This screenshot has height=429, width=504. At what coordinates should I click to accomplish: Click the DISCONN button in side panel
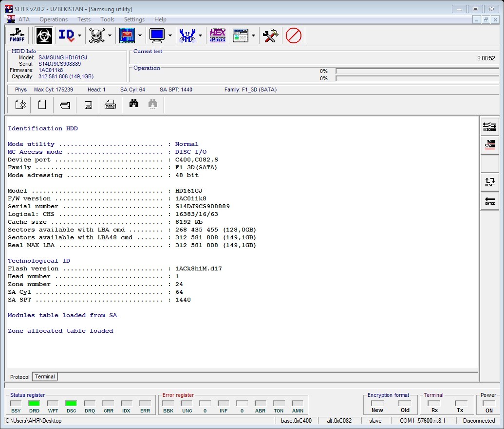point(490,126)
